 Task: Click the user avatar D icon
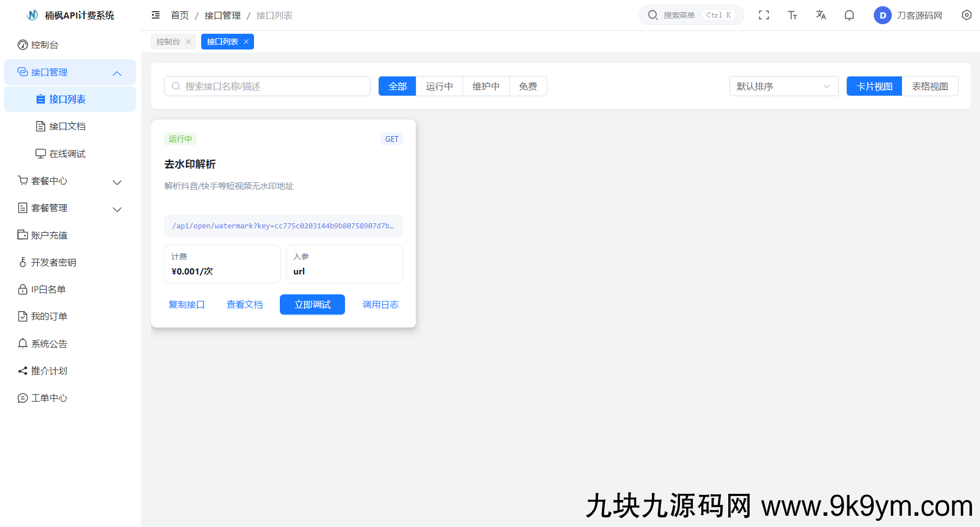click(882, 15)
